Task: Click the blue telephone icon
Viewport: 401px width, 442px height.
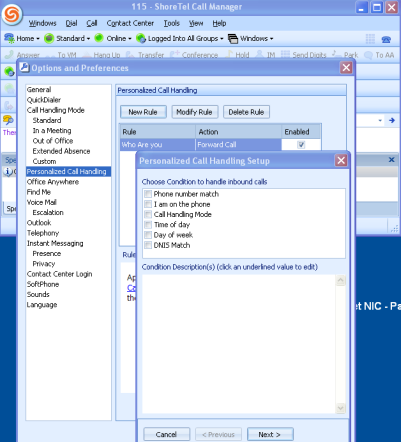Action: click(386, 39)
